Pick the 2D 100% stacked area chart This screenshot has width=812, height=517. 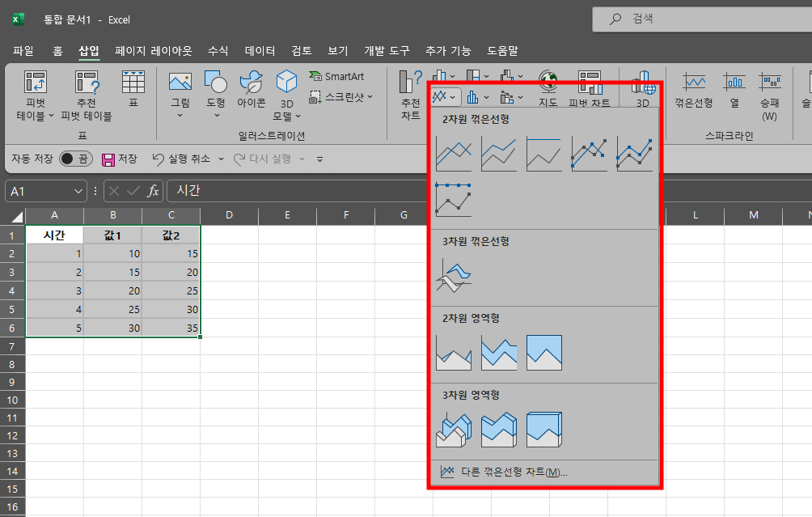coord(543,352)
